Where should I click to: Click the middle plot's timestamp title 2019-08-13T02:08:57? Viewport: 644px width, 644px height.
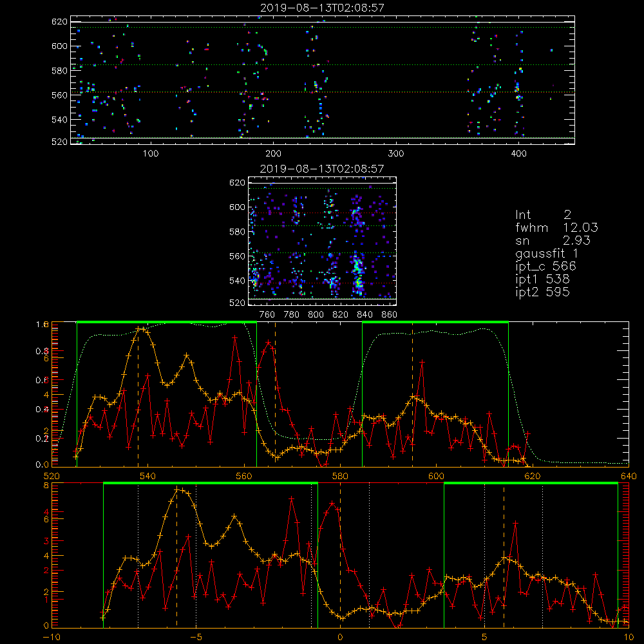click(x=322, y=169)
